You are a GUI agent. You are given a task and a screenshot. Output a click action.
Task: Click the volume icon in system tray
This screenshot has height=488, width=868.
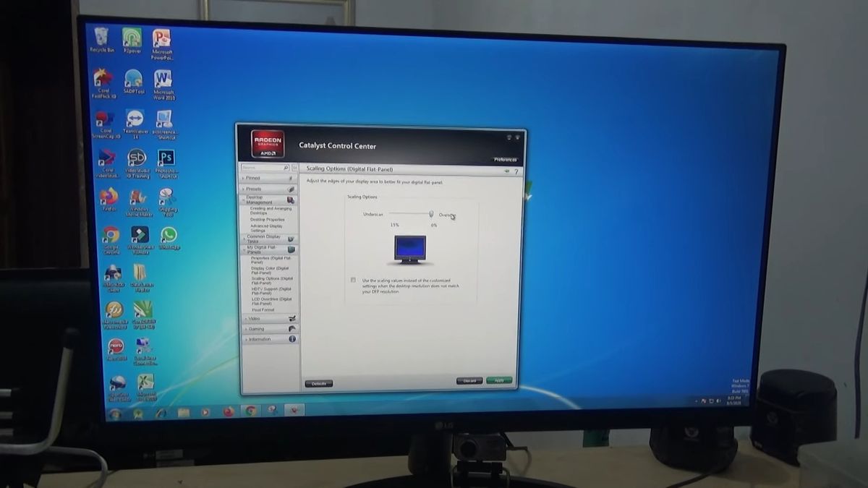pos(718,400)
